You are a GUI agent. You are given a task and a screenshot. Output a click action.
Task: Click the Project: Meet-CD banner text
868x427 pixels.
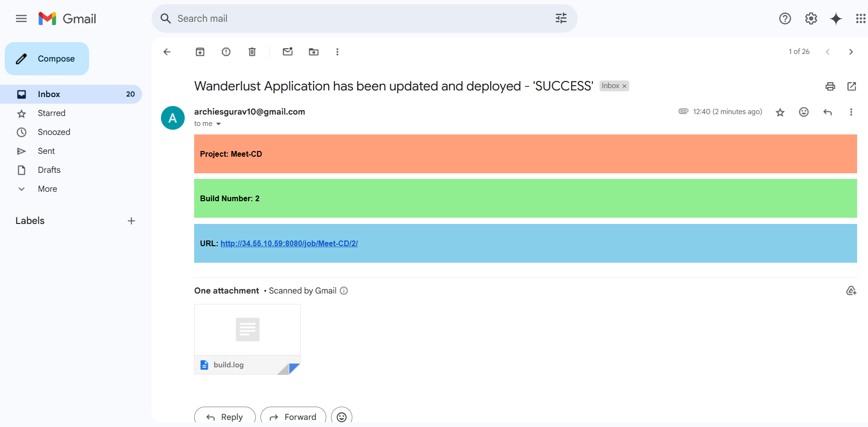[231, 154]
